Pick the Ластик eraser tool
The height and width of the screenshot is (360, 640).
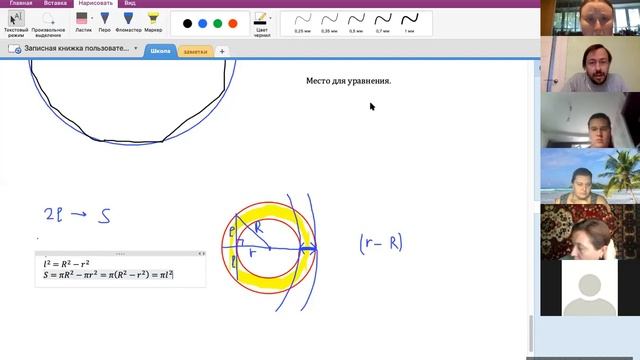[x=83, y=22]
